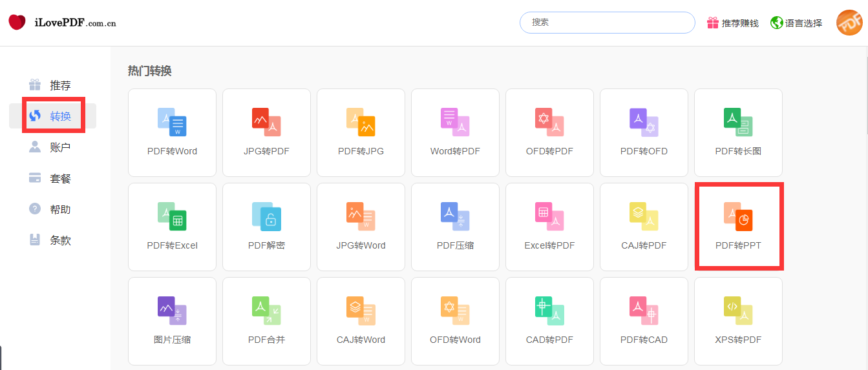Go to the 推荐 sidebar section
868x370 pixels.
pyautogui.click(x=52, y=85)
